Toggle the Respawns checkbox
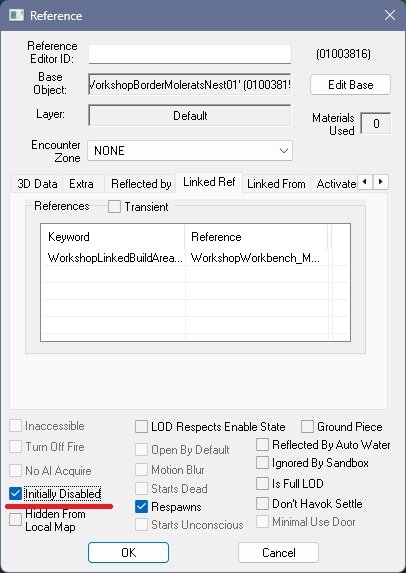This screenshot has height=573, width=406. (x=141, y=507)
